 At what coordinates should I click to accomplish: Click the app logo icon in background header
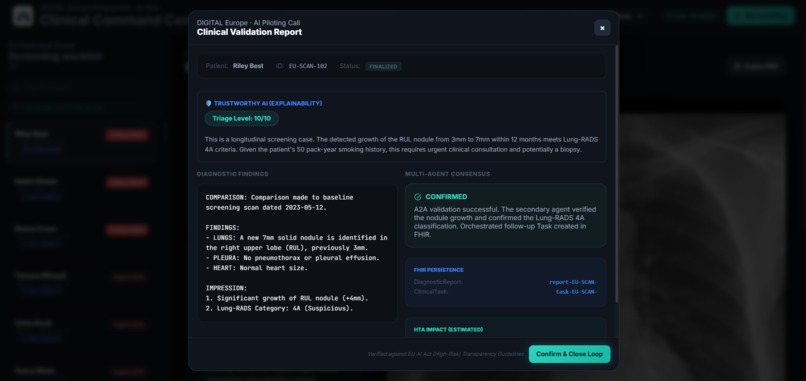(x=23, y=16)
